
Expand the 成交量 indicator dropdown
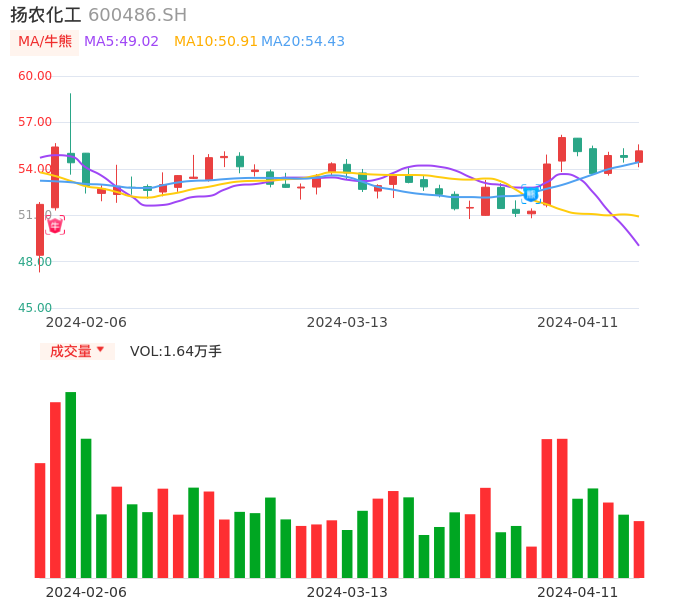pyautogui.click(x=77, y=351)
